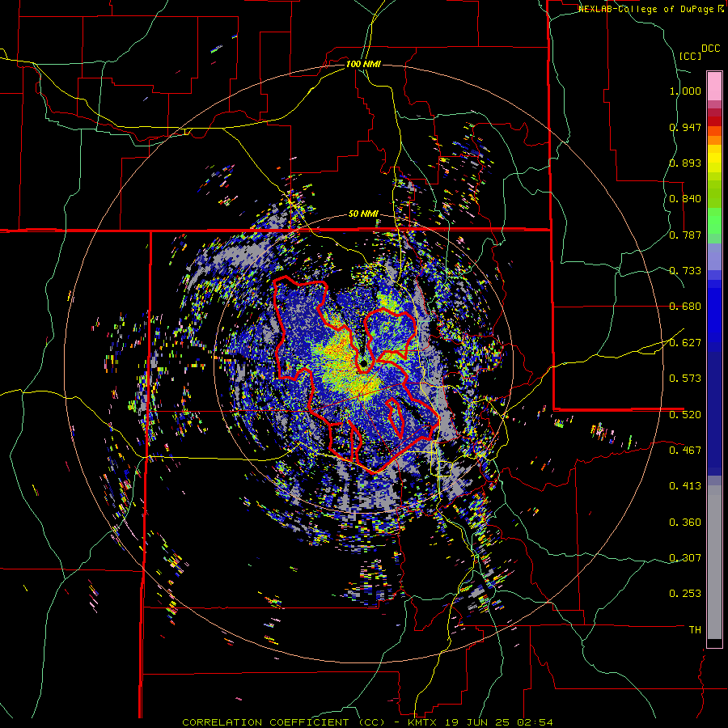Click the CORRELATION COEFFICIENT (CC) footer title

(284, 722)
